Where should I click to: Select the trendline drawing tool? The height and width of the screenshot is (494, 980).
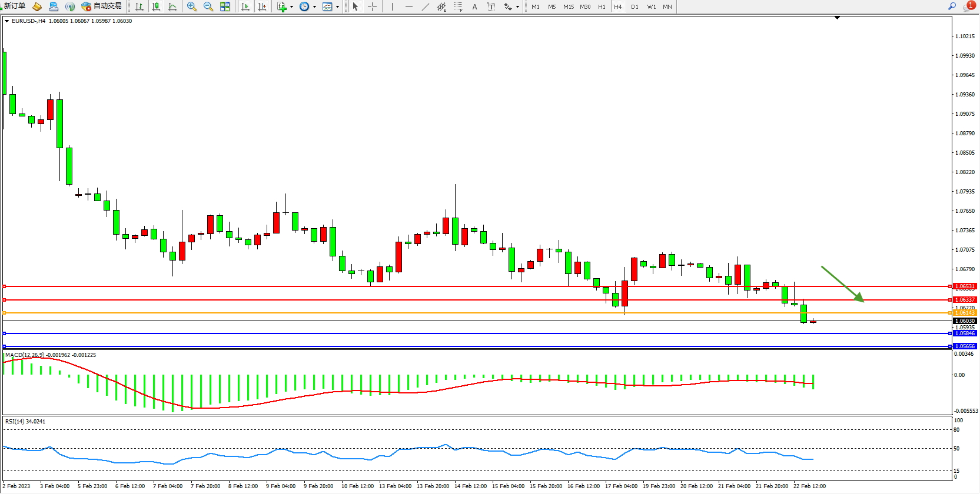coord(426,6)
